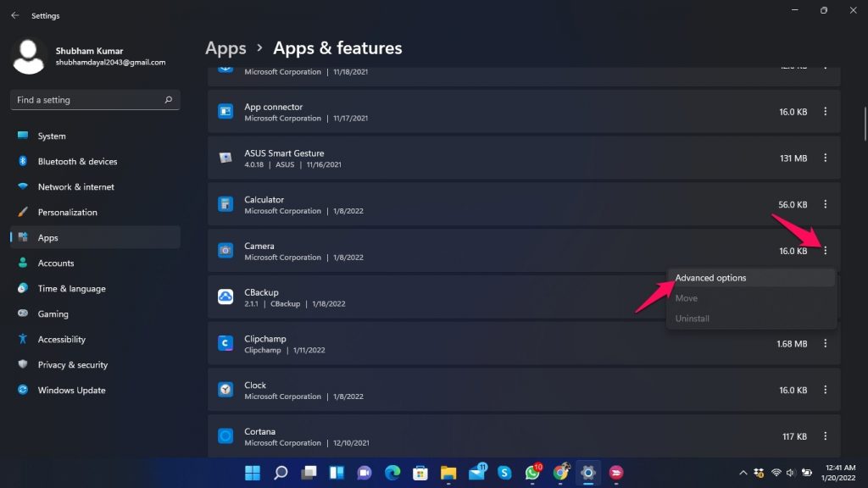Select Advanced options in the context menu
Image resolution: width=868 pixels, height=488 pixels.
point(710,278)
